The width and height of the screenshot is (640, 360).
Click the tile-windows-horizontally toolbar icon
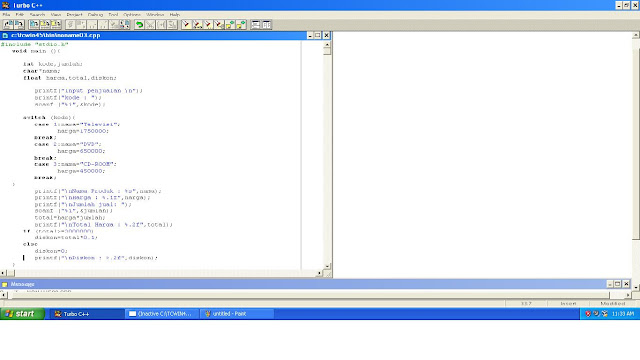click(x=256, y=24)
